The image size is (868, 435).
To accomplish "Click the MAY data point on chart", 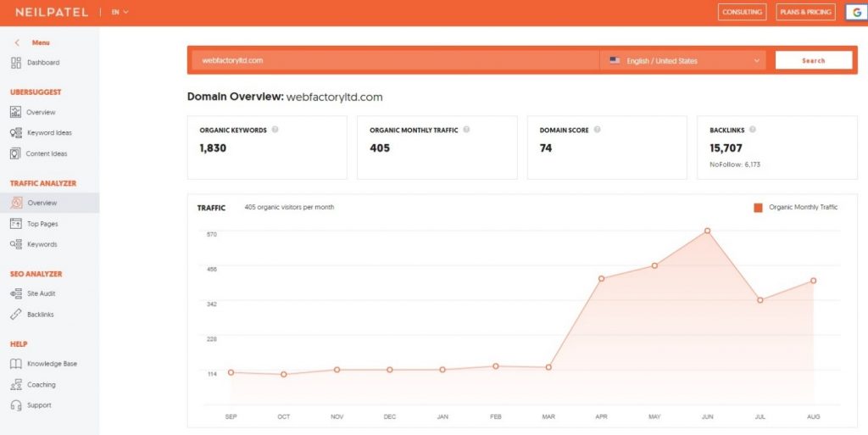I will [654, 265].
